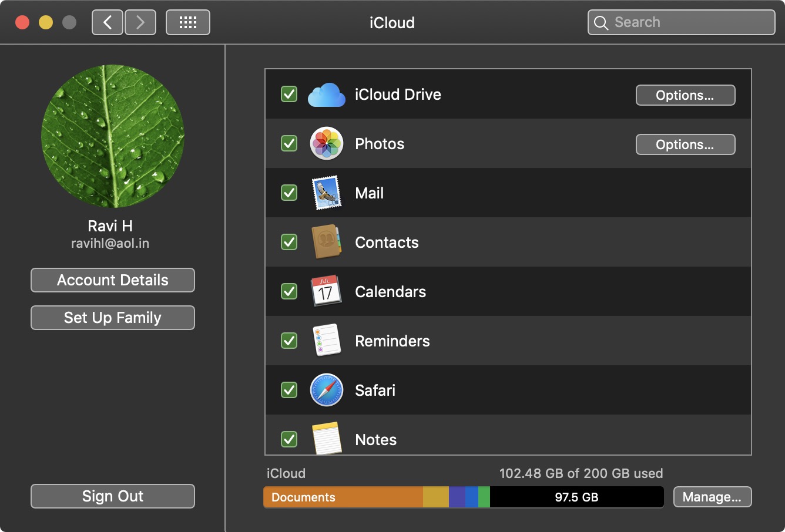Viewport: 785px width, 532px height.
Task: Uncheck the Notes checkbox
Action: [289, 439]
